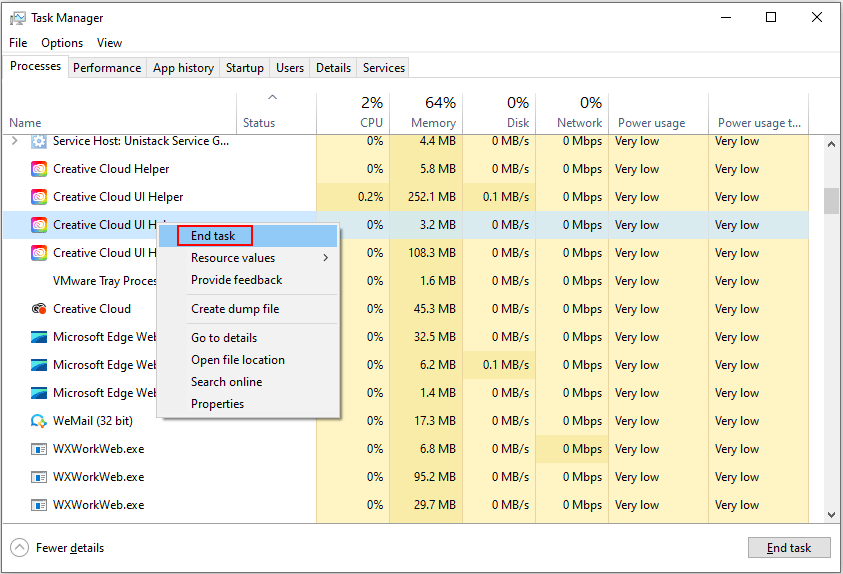Click the WeMail (32 bit) icon
Image resolution: width=843 pixels, height=574 pixels.
[x=39, y=421]
